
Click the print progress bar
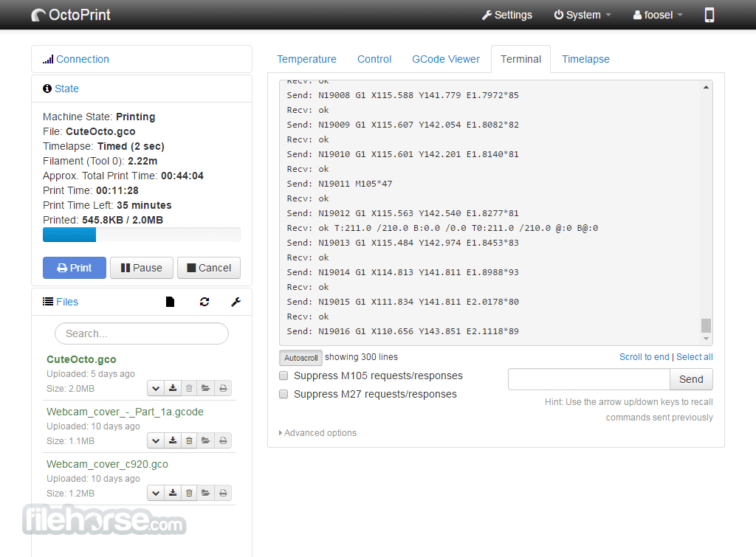pos(142,235)
